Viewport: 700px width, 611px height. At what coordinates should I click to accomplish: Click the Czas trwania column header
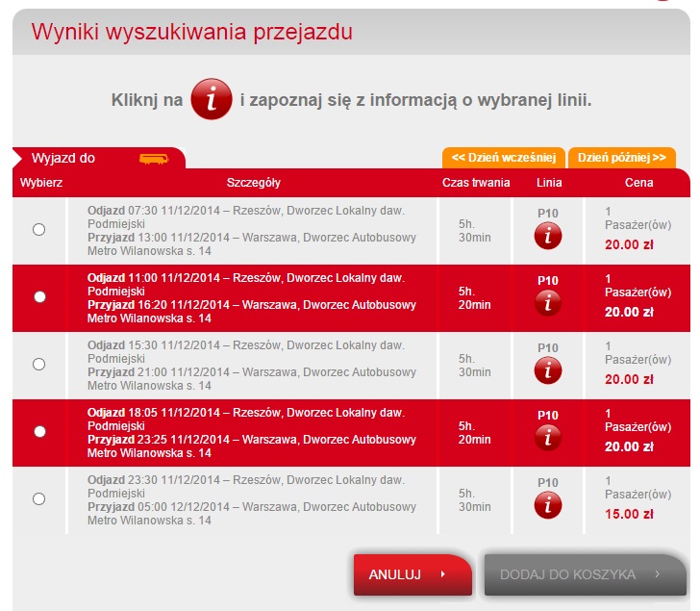[476, 183]
